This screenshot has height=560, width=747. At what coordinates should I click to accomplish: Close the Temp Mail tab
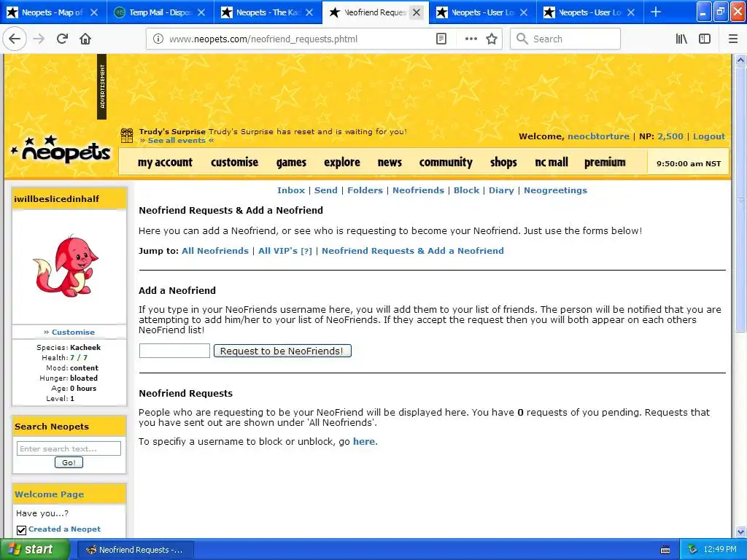pyautogui.click(x=201, y=12)
